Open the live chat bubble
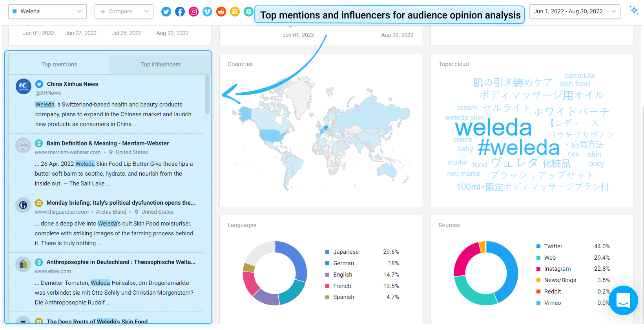Image resolution: width=644 pixels, height=330 pixels. [x=623, y=300]
